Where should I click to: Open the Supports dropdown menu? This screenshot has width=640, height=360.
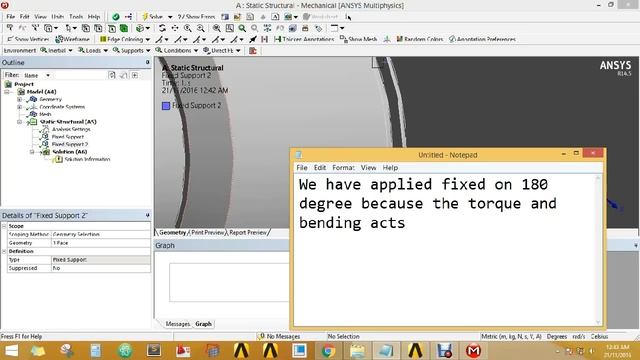coord(132,51)
